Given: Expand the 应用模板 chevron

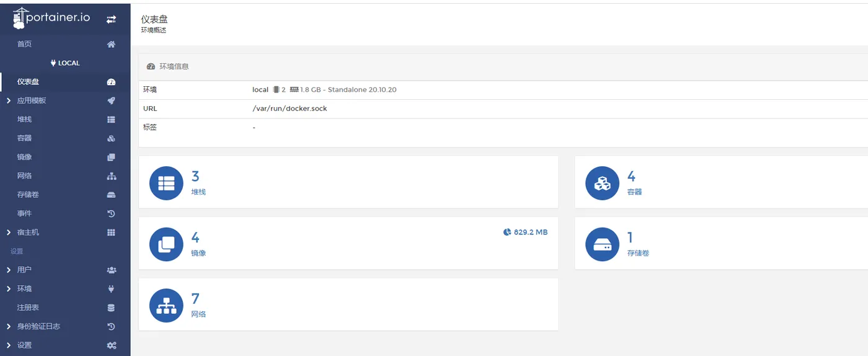Looking at the screenshot, I should click(8, 100).
